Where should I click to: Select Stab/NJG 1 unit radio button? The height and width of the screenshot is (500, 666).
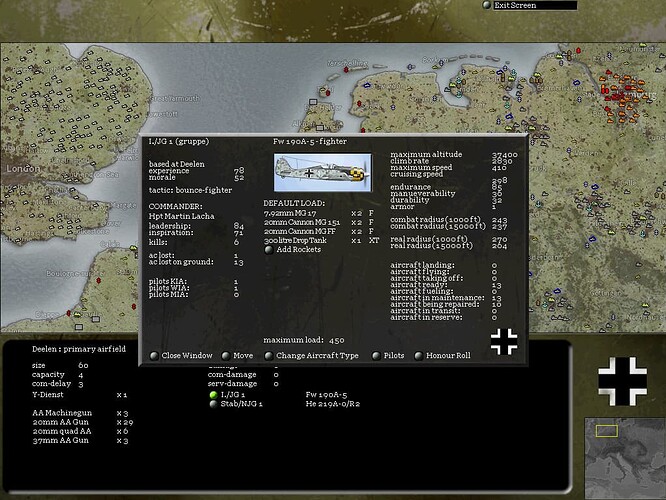pyautogui.click(x=214, y=404)
